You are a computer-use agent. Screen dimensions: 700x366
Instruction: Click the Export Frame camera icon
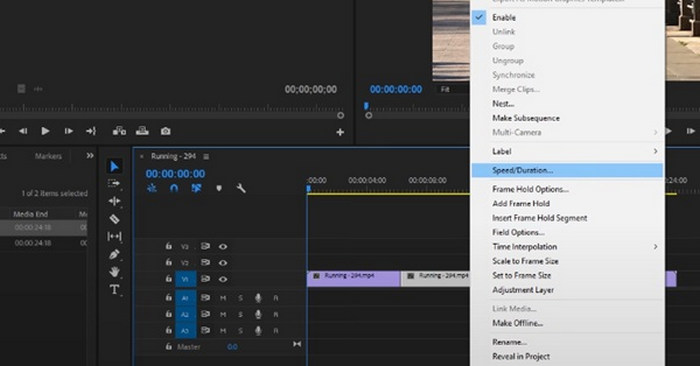click(x=166, y=131)
